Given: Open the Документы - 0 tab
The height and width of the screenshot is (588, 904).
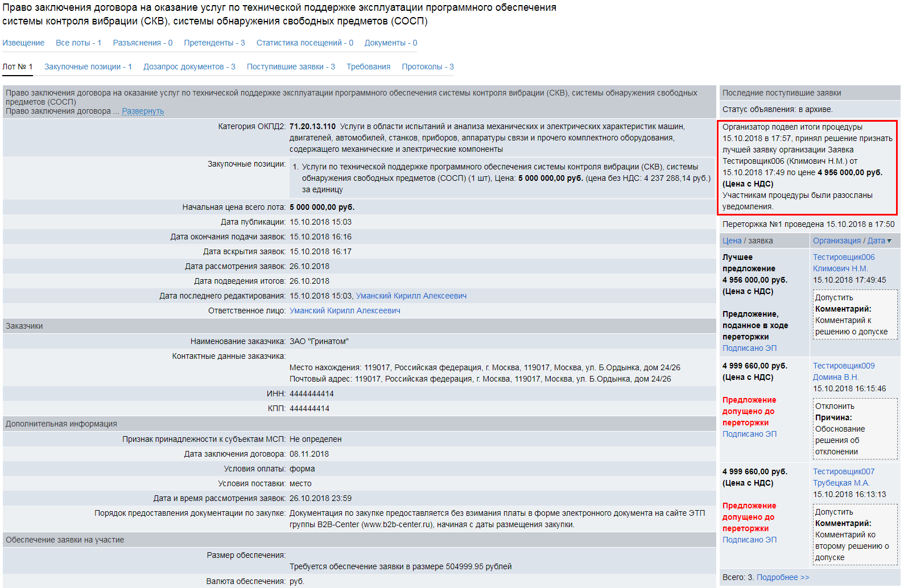Looking at the screenshot, I should click(390, 43).
